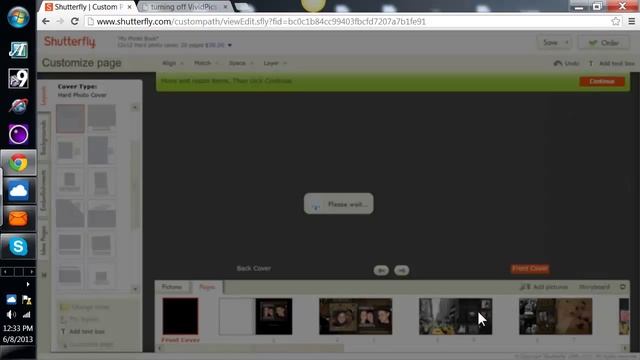Go to the previous page arrow button
This screenshot has width=640, height=360.
click(381, 270)
